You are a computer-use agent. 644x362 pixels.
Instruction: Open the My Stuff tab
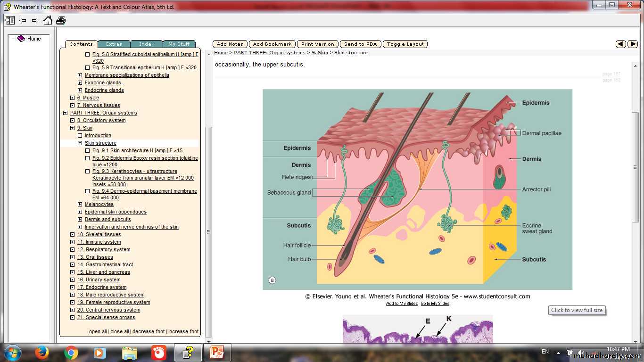click(179, 44)
